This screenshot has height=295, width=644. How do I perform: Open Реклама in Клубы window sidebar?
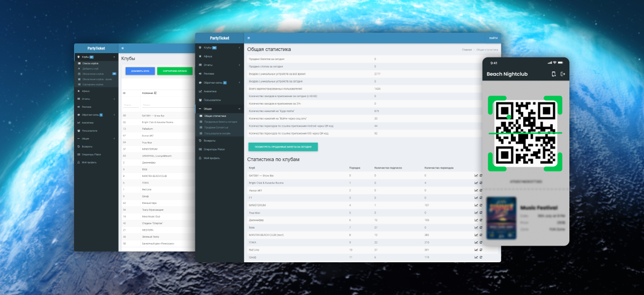(96, 107)
